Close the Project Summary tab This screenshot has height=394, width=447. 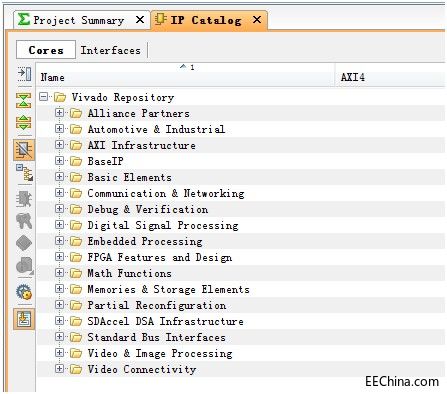click(140, 20)
